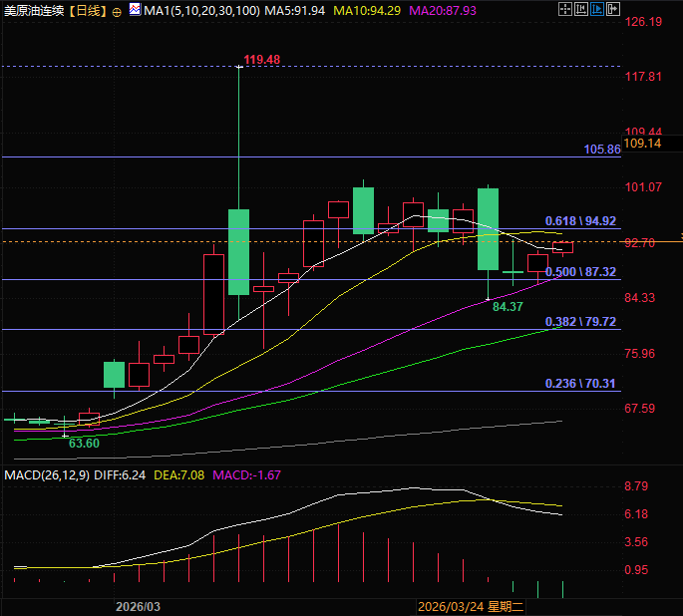Click the DEA:7.08 value
The image size is (683, 616).
(x=179, y=474)
